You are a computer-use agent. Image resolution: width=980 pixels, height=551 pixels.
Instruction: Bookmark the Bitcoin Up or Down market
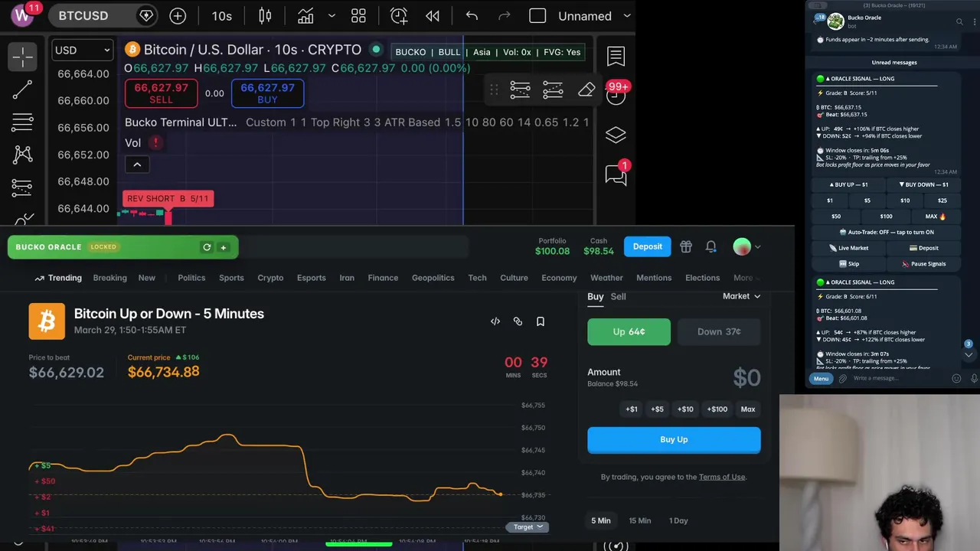pyautogui.click(x=541, y=321)
